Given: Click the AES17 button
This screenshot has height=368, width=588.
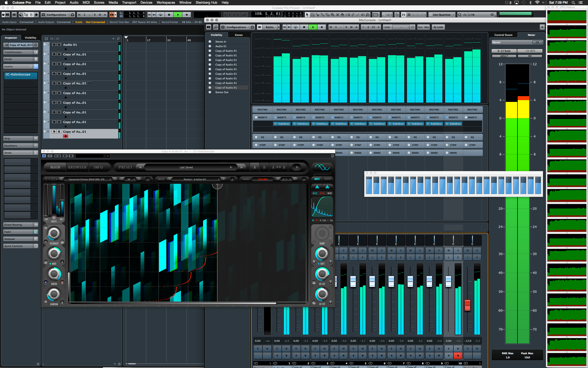Looking at the screenshot, I should [x=504, y=56].
